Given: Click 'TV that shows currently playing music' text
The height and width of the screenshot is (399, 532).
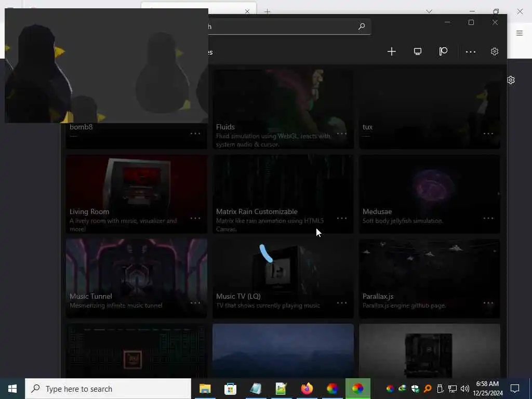Looking at the screenshot, I should pyautogui.click(x=268, y=305).
